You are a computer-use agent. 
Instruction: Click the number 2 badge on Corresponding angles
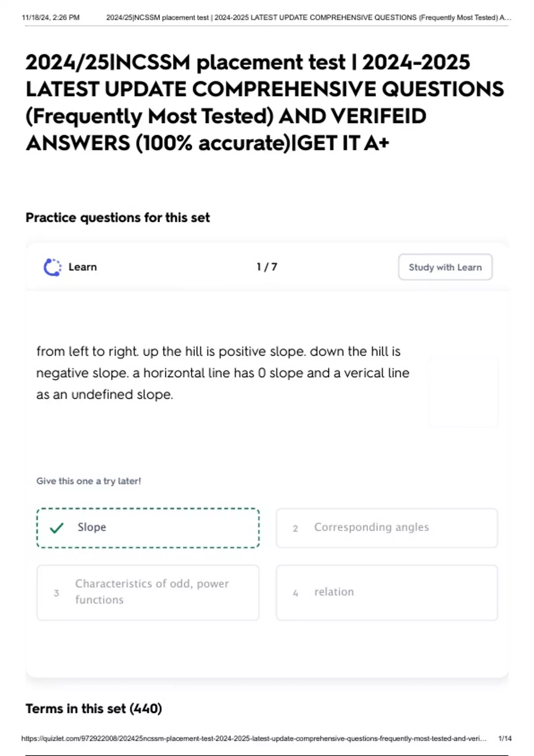coord(295,528)
